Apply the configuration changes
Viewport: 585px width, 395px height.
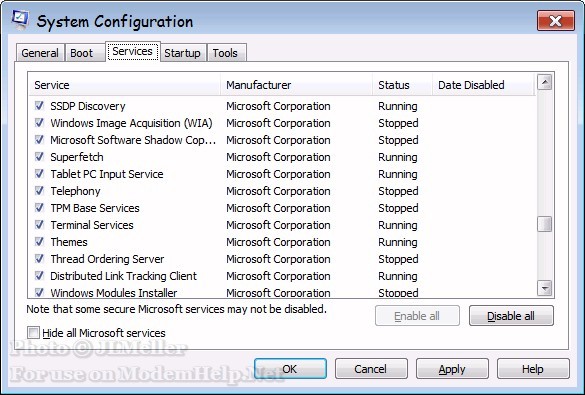[452, 369]
